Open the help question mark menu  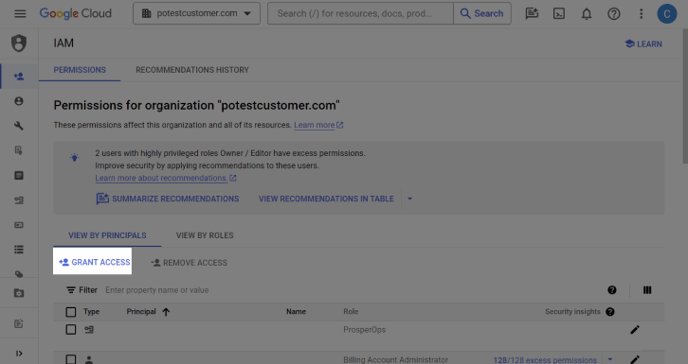[x=614, y=14]
